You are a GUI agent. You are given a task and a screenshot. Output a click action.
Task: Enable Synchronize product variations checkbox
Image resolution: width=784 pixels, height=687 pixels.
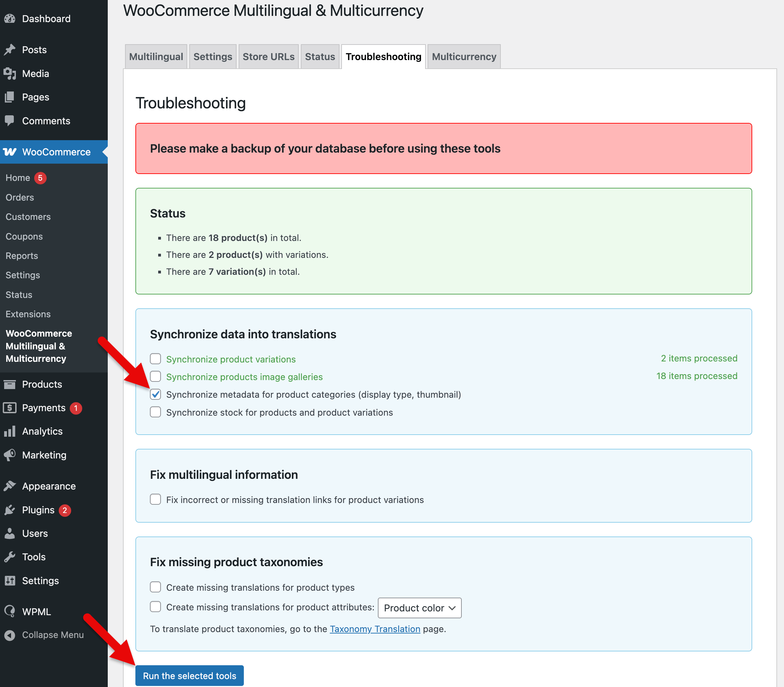point(155,359)
